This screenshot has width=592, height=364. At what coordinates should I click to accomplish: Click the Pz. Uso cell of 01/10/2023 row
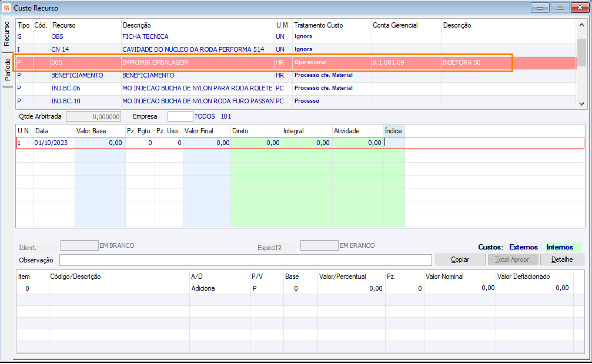pyautogui.click(x=169, y=143)
